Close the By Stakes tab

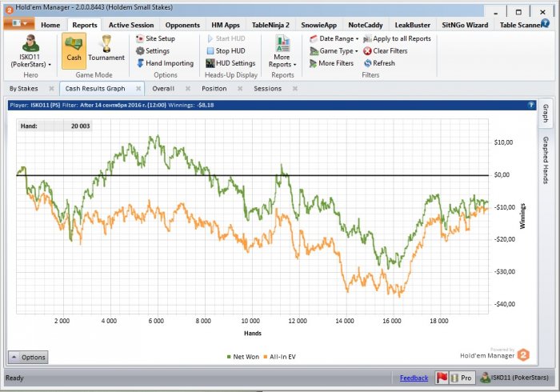[51, 88]
